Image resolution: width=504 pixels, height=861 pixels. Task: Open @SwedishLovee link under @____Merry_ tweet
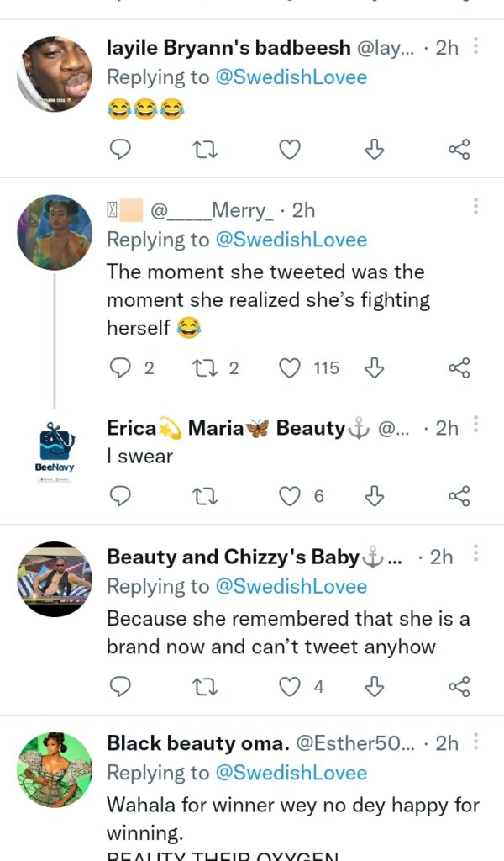[x=291, y=240]
